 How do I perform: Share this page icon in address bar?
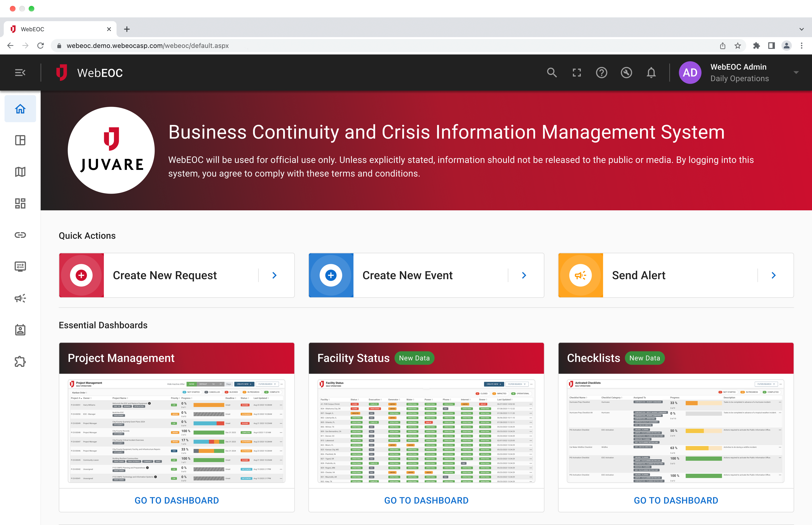coord(722,45)
